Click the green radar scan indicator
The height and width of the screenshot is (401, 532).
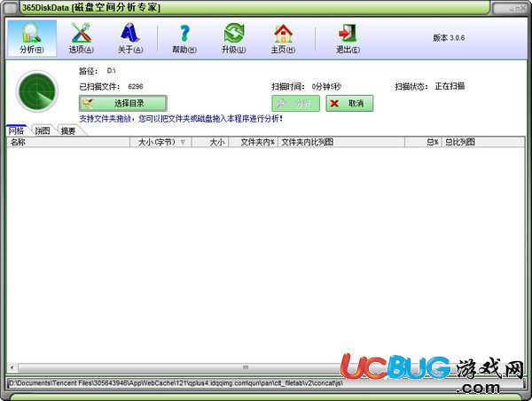(37, 91)
